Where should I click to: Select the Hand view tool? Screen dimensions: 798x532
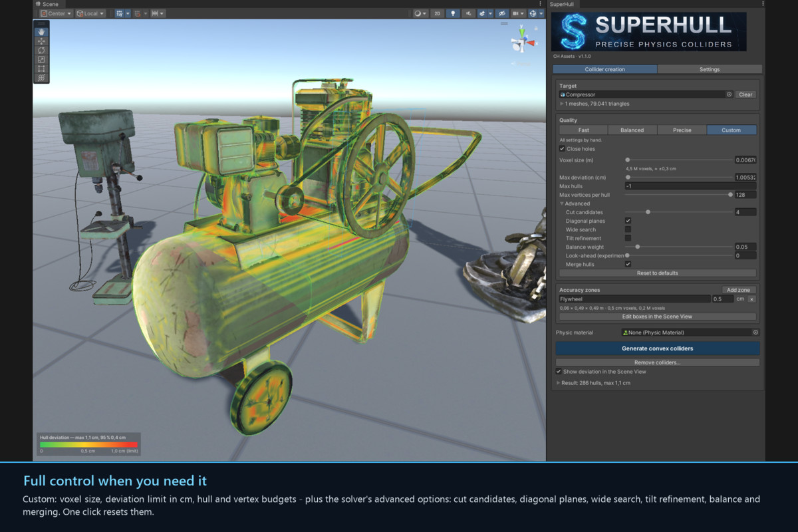(x=41, y=32)
